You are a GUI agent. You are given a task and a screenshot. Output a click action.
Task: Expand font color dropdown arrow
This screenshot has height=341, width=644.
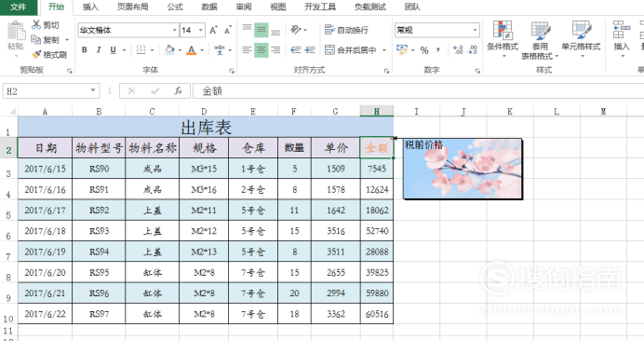pos(202,50)
